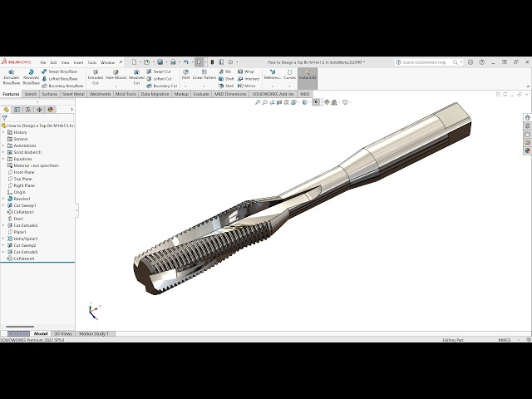
Task: Toggle the pin on the menu bar
Action: coord(121,62)
